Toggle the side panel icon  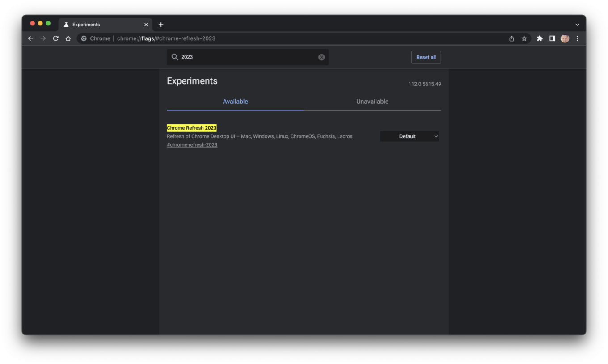pos(552,38)
